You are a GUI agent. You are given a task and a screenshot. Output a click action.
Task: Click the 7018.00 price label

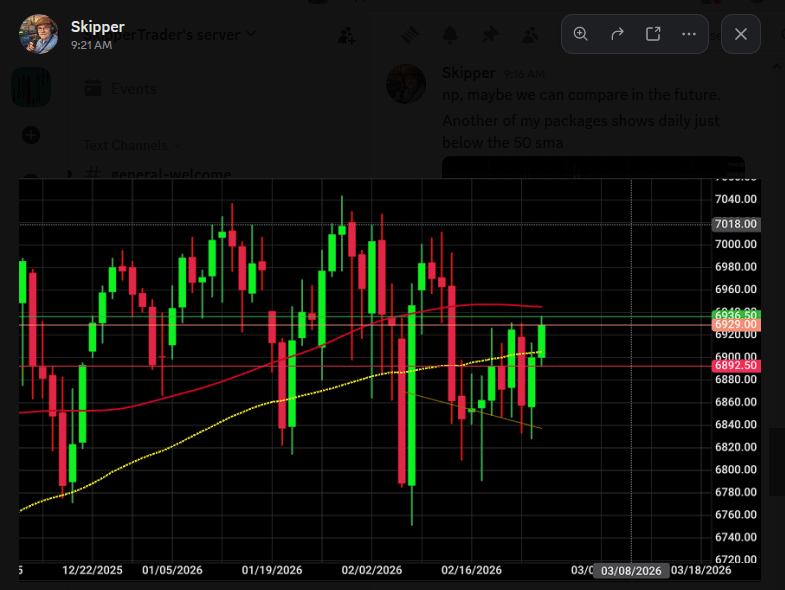click(736, 224)
